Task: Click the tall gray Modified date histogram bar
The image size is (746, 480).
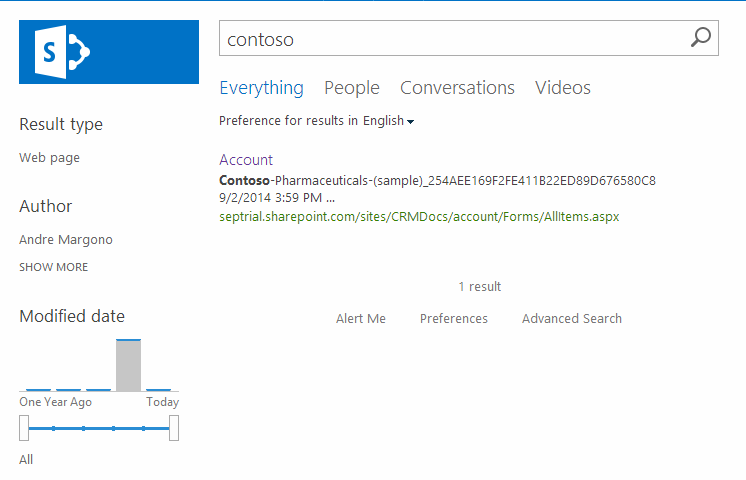Action: coord(128,365)
